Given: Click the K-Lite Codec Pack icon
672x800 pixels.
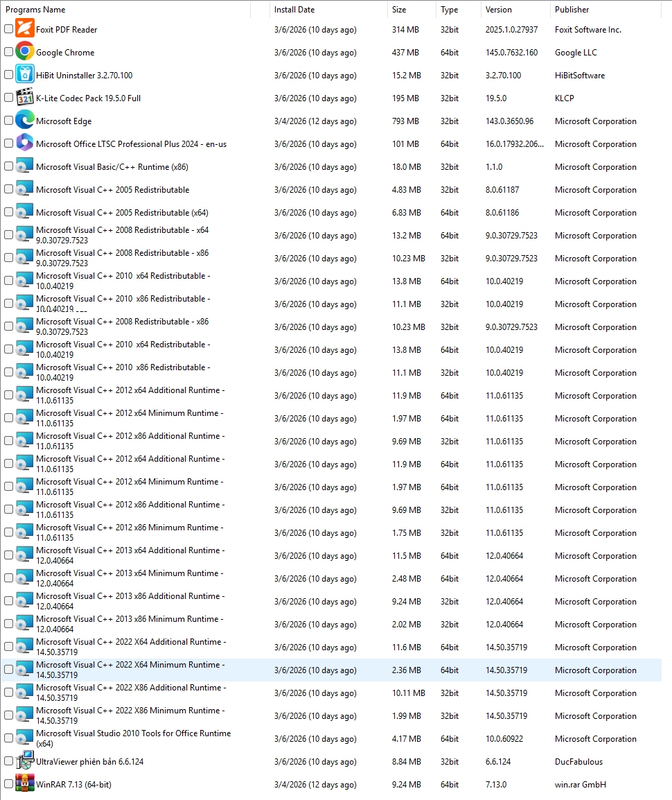Looking at the screenshot, I should 25,98.
